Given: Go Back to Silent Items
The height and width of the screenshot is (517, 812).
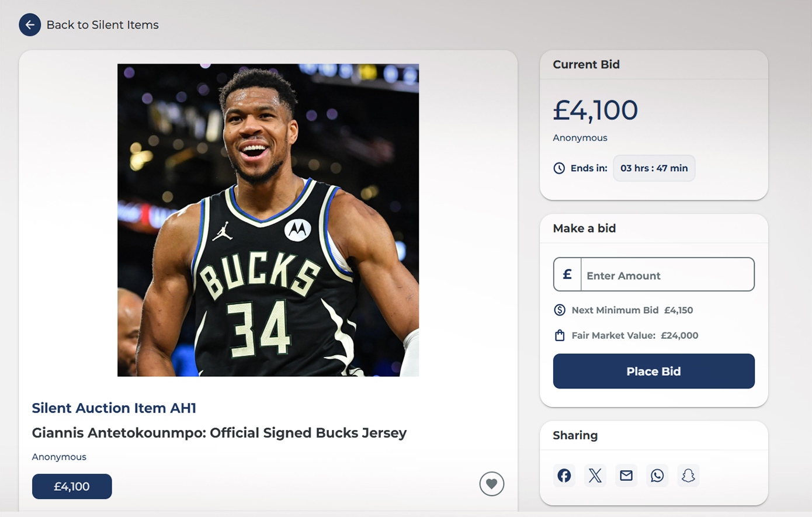Looking at the screenshot, I should 102,25.
